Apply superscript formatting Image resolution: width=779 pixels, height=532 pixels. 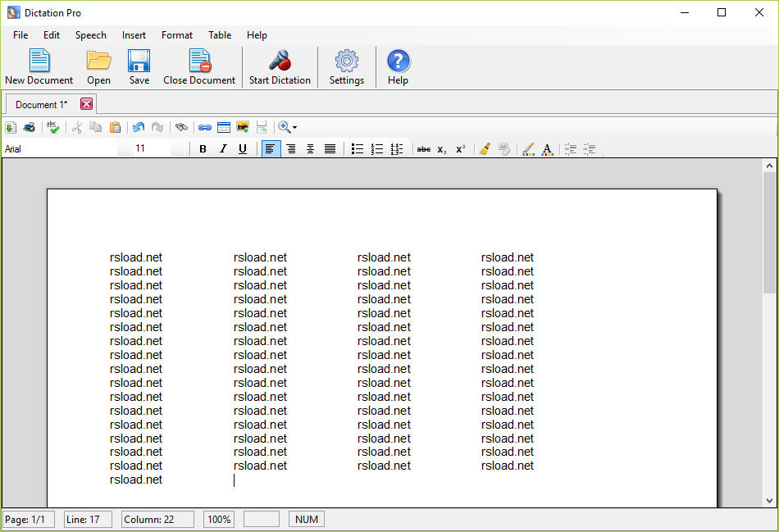point(461,149)
